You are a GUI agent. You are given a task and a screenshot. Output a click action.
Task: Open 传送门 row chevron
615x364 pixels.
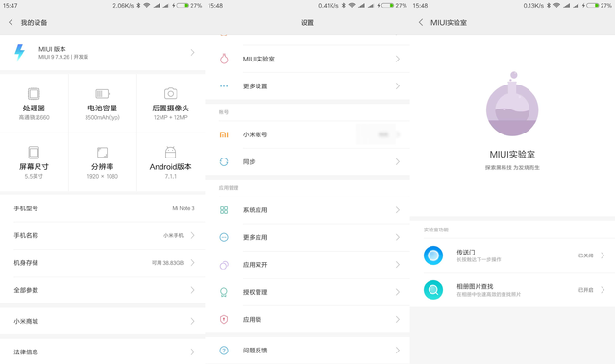click(x=603, y=255)
